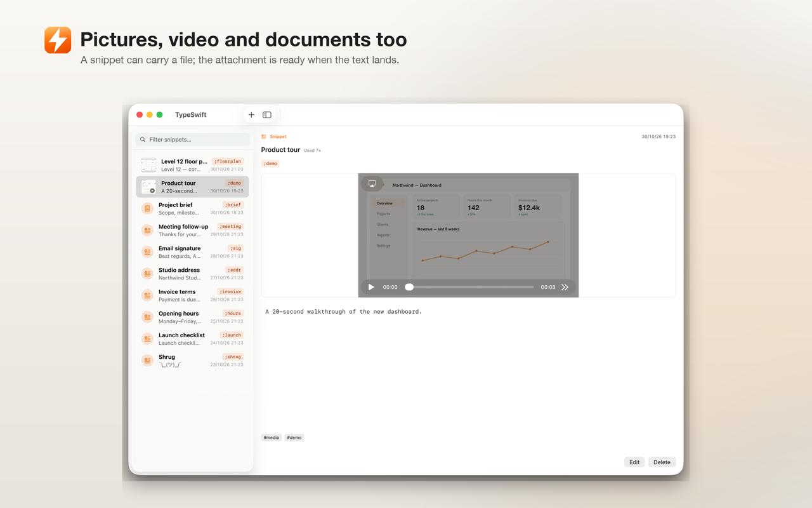Click the Shrug snippet icon
This screenshot has width=812, height=508.
147,360
